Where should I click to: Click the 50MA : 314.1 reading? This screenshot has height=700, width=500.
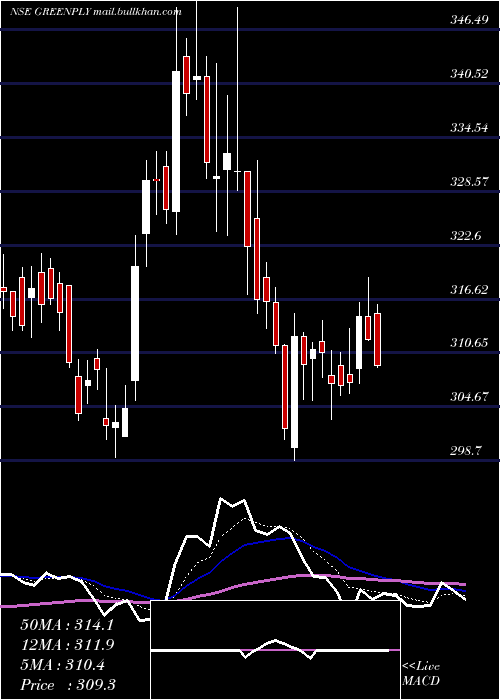67,625
